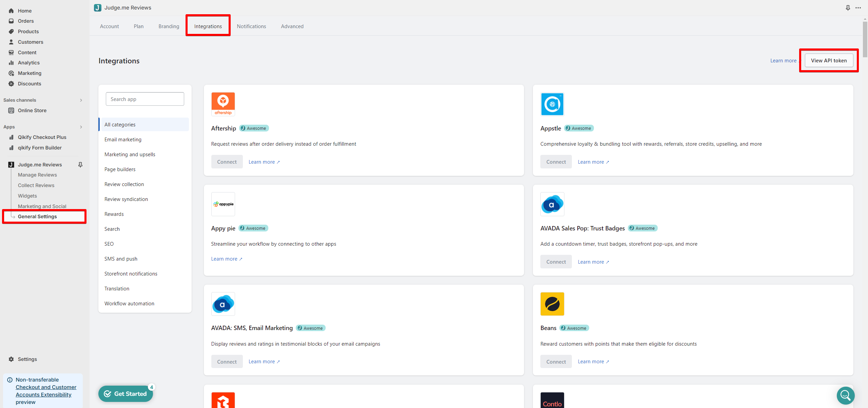Click the Aftership app logo
The image size is (868, 408).
(x=223, y=104)
